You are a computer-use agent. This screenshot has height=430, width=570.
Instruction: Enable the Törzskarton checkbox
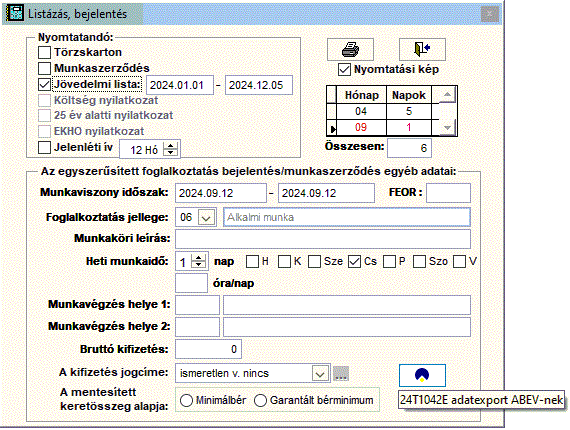pyautogui.click(x=44, y=52)
